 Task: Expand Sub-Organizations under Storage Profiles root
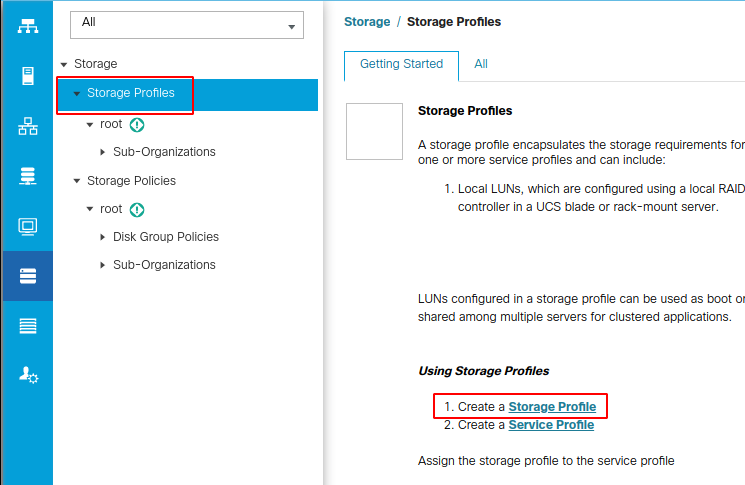tap(103, 152)
